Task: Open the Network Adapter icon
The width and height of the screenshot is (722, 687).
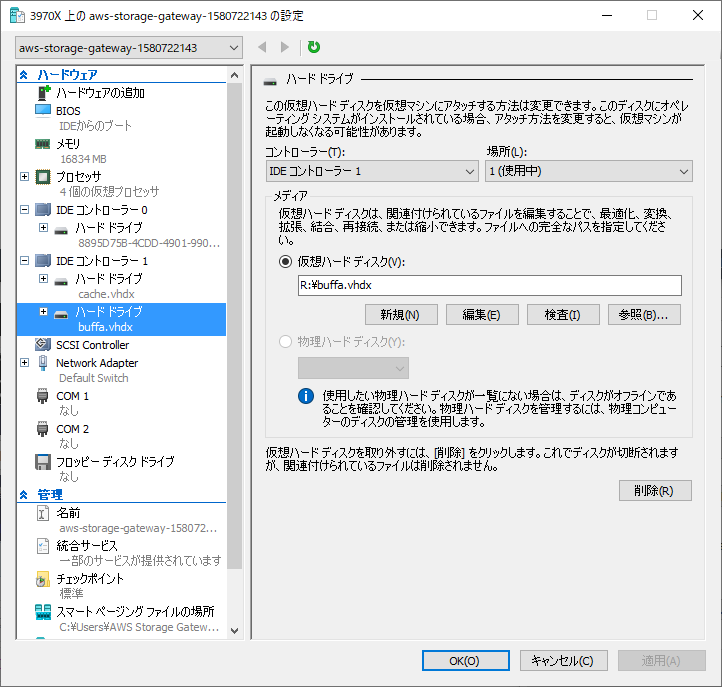Action: [43, 363]
